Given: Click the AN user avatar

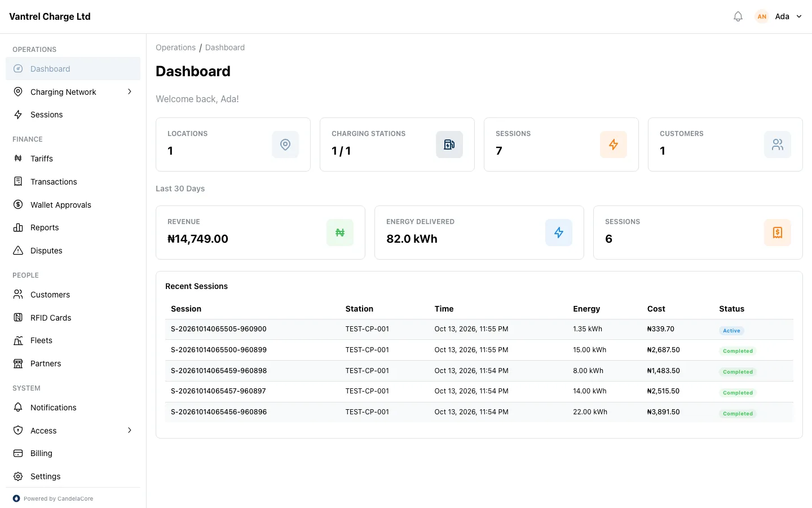Looking at the screenshot, I should [x=762, y=16].
